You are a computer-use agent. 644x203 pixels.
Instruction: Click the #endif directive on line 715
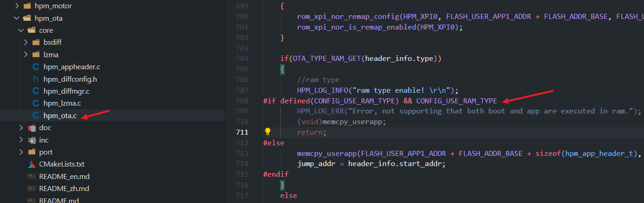click(276, 174)
